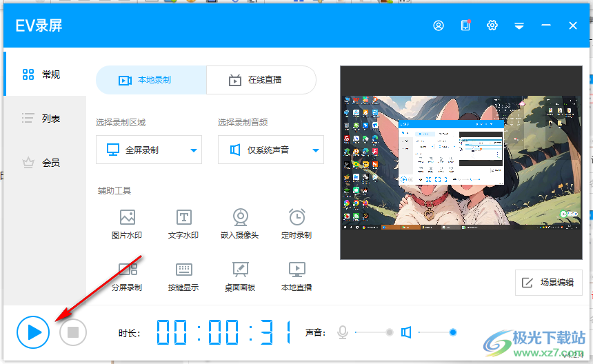This screenshot has height=364, width=593.
Task: Open the user account icon in title bar
Action: point(439,26)
